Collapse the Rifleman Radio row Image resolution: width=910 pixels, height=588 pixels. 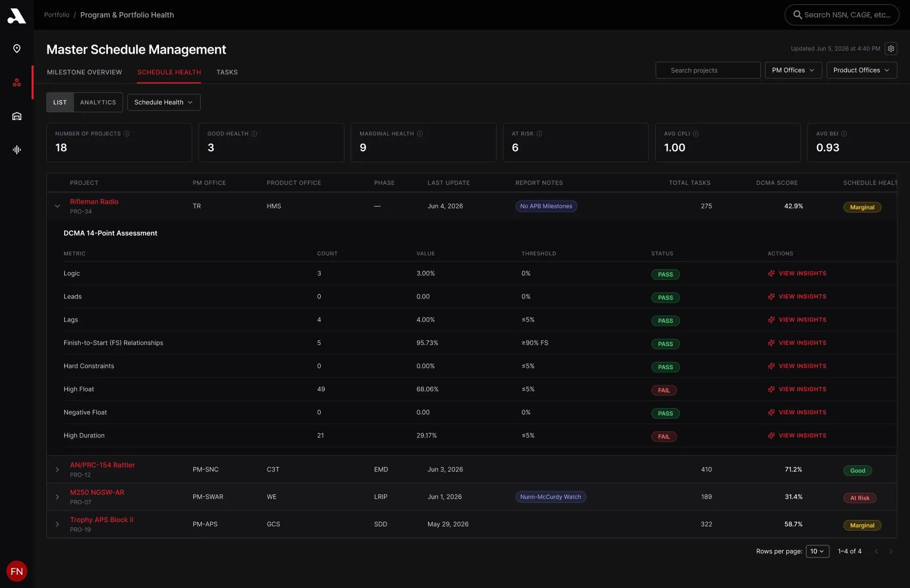click(x=57, y=206)
